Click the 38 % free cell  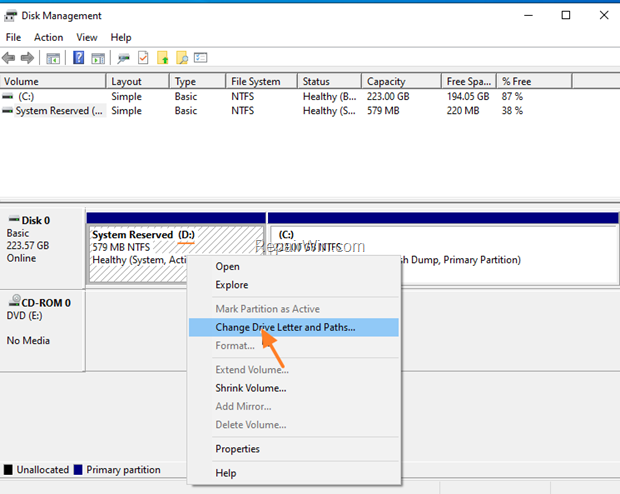tap(512, 111)
